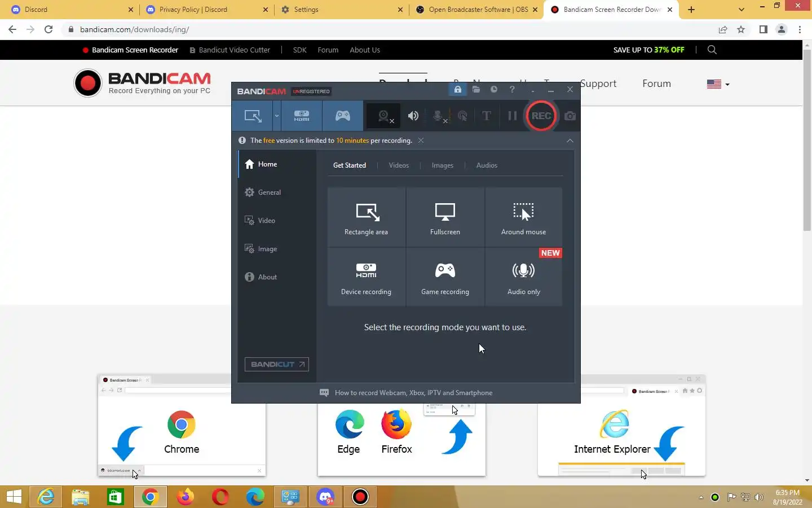Choose Fullscreen recording mode

[x=445, y=217]
